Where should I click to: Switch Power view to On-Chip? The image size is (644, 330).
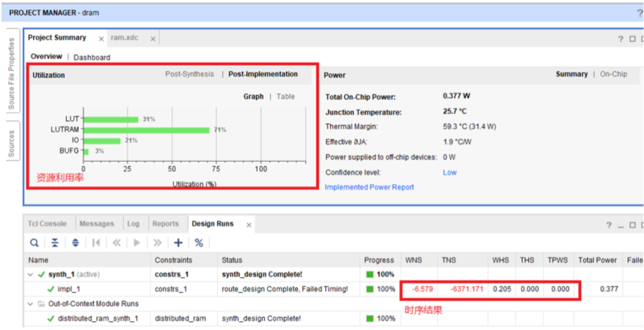(x=613, y=74)
